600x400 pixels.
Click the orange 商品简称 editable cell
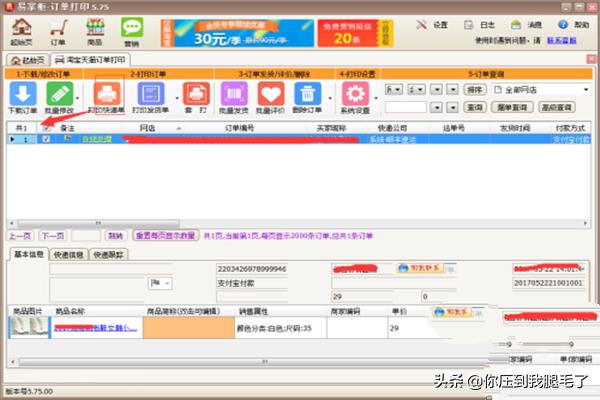[x=189, y=328]
